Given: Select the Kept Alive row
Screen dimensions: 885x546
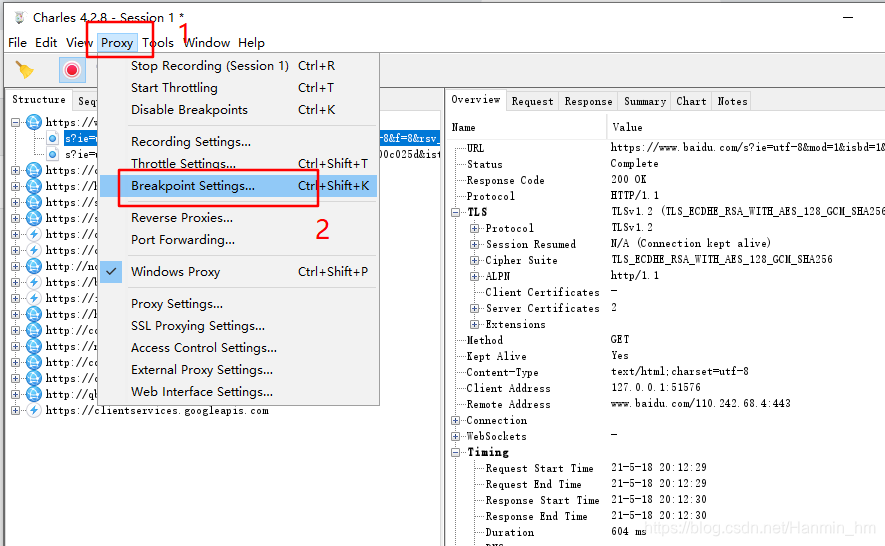Looking at the screenshot, I should [x=666, y=356].
